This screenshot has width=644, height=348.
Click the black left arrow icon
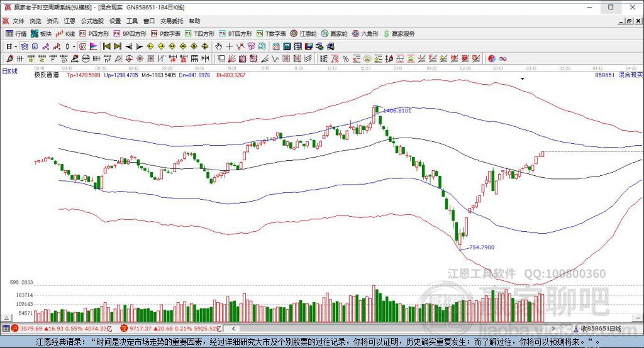coord(128,46)
